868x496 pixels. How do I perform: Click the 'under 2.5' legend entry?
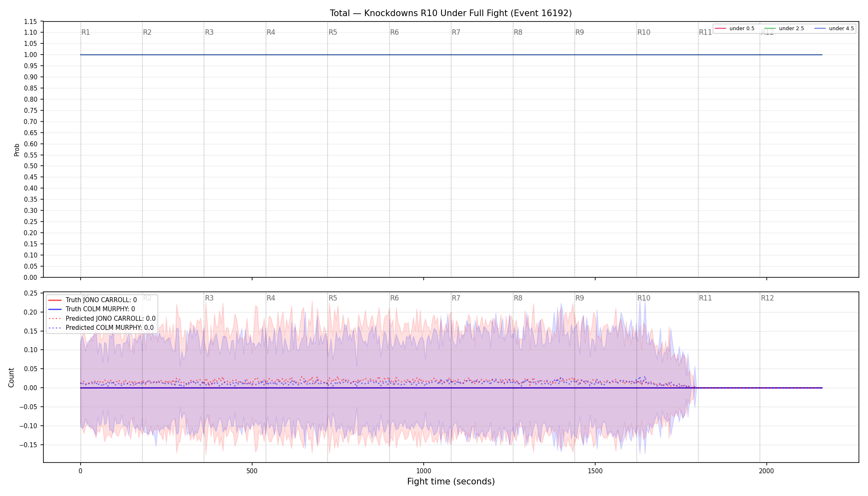[785, 29]
